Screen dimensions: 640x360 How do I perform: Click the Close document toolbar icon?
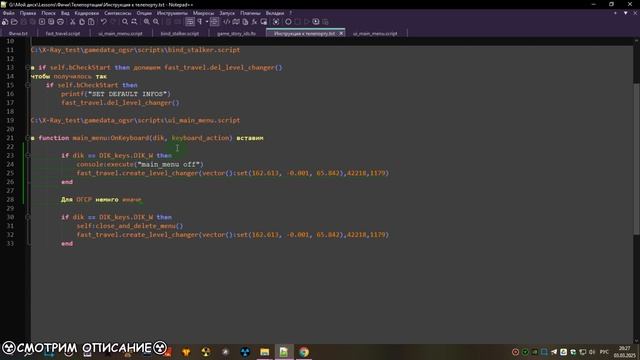(42, 22)
